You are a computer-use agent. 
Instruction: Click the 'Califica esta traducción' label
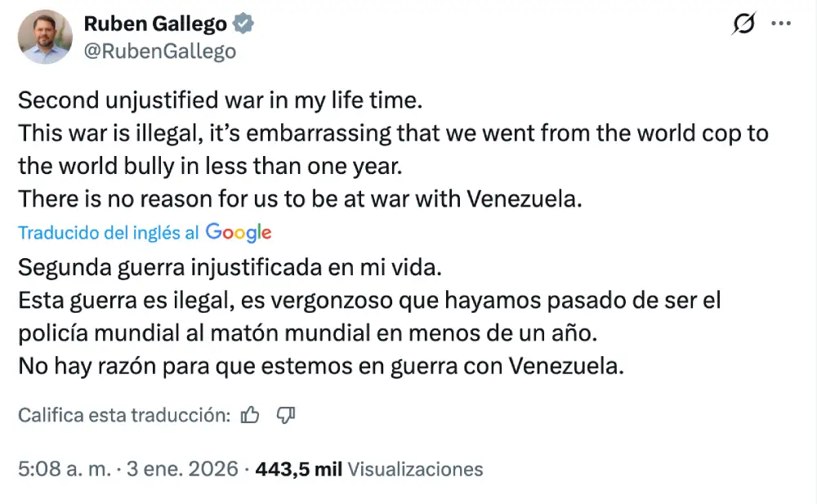(x=124, y=416)
